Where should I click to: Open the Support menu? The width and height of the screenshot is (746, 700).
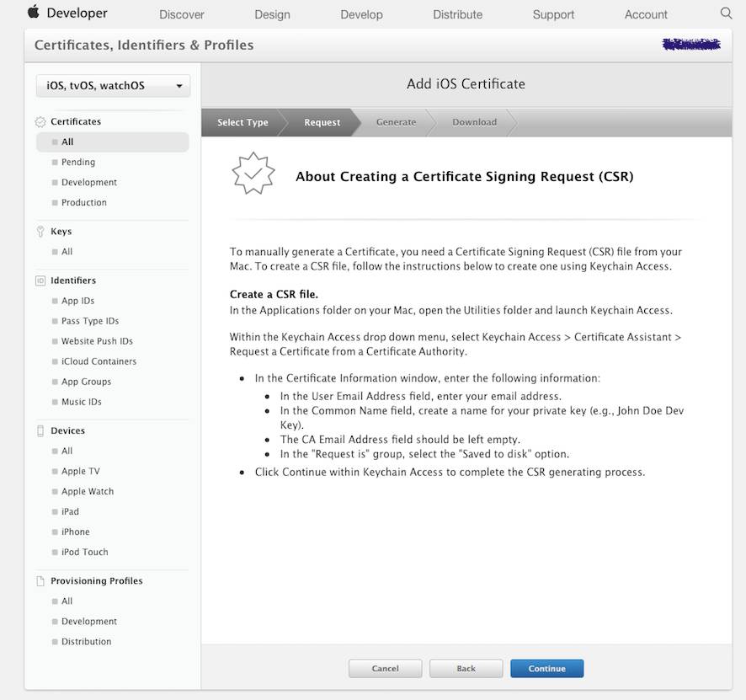pos(553,15)
